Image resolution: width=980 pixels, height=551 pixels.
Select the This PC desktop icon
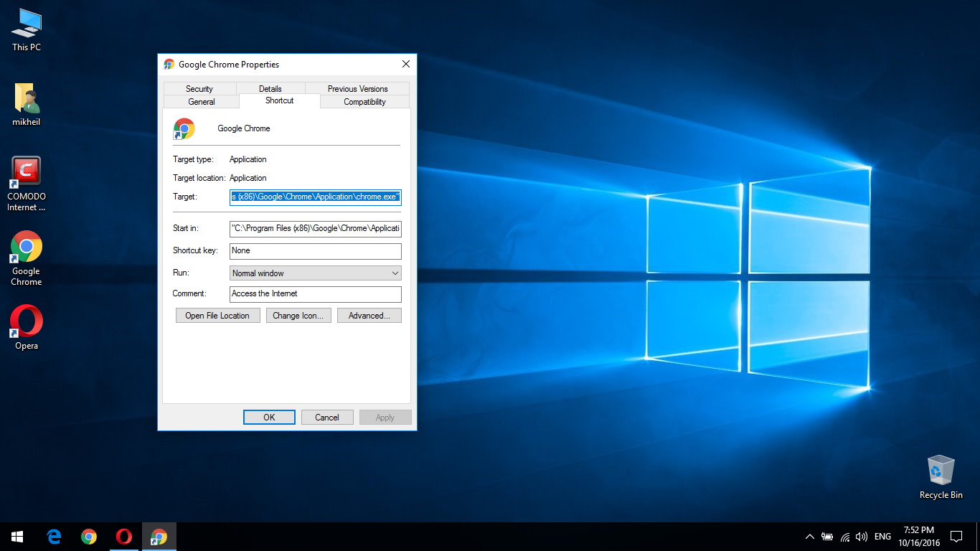click(27, 29)
